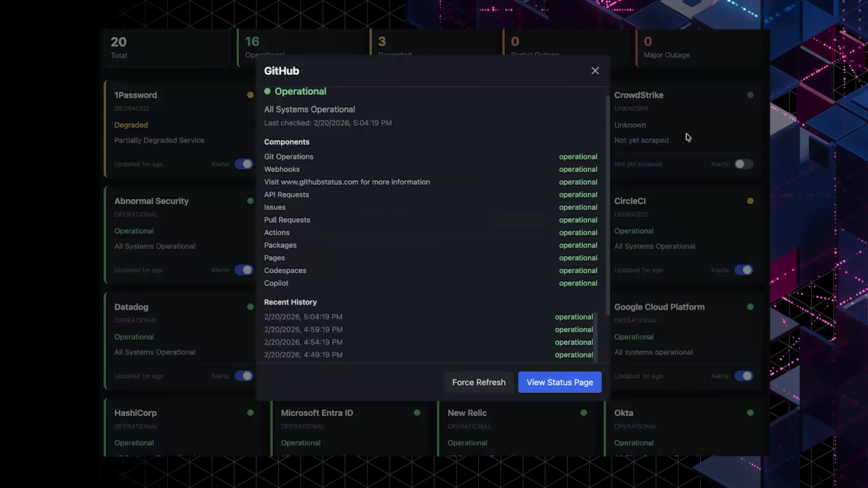Filter by the 20 Total summary tile

coord(167,48)
